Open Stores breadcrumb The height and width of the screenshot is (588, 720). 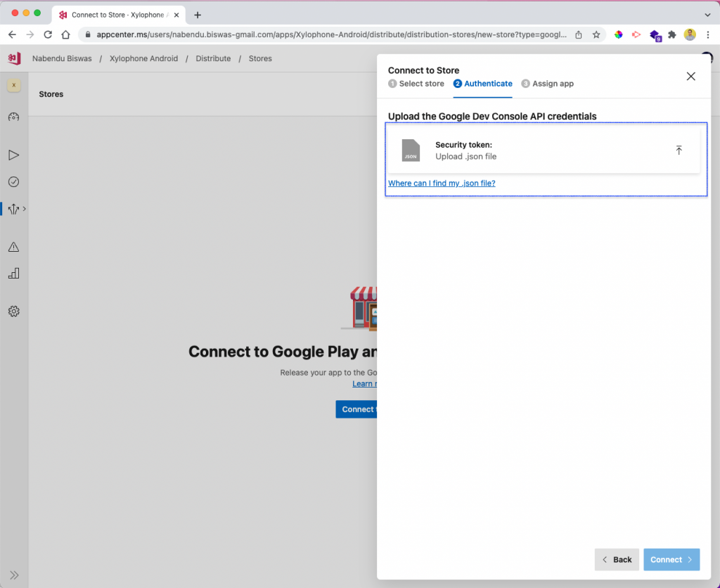[x=260, y=58]
